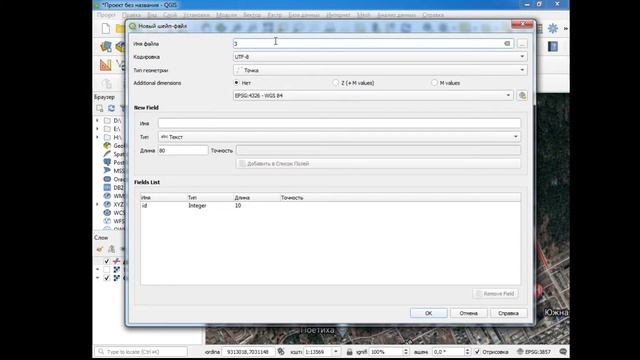This screenshot has width=640, height=360.
Task: Select the MSSQL entry icon in Browser
Action: point(107,171)
